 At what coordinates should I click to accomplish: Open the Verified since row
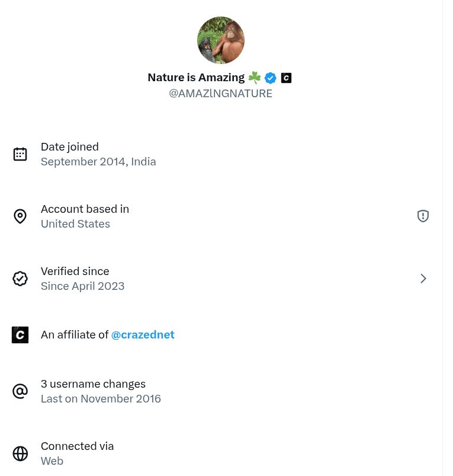221,279
